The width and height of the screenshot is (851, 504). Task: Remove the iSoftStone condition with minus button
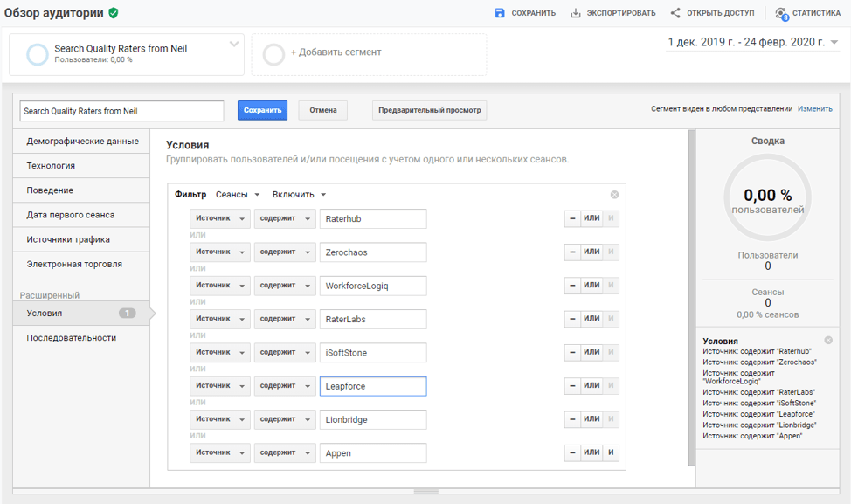[572, 353]
